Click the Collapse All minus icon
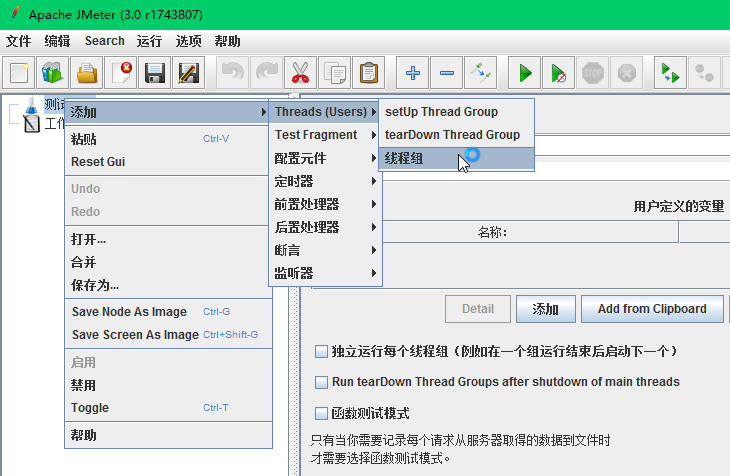 click(446, 73)
